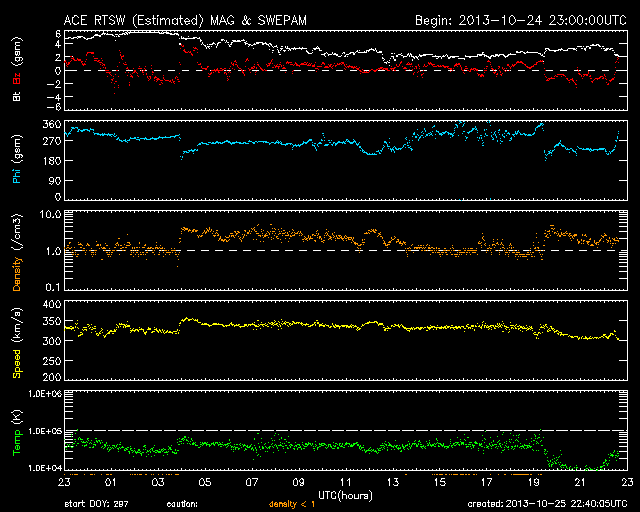The height and width of the screenshot is (512, 640).
Task: Click the '270' value on Phi axis
Action: [x=52, y=141]
